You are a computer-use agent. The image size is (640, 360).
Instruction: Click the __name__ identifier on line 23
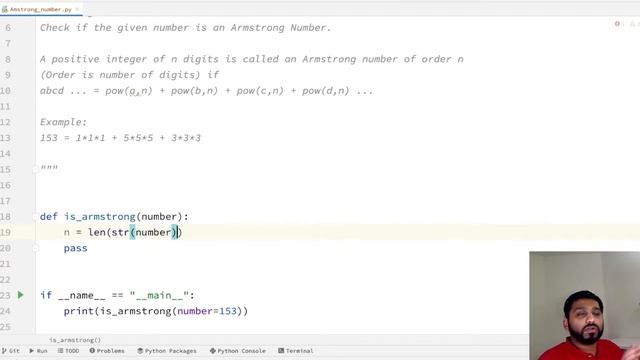click(81, 295)
